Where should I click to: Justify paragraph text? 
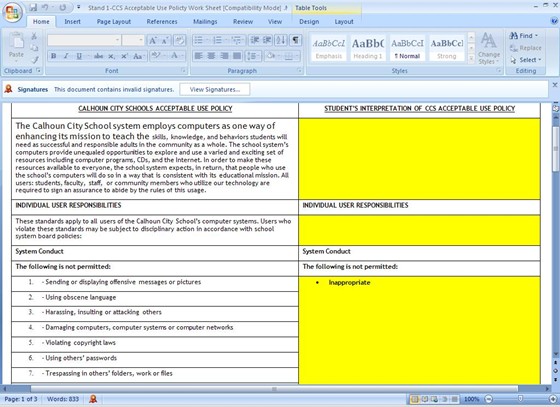(237, 56)
